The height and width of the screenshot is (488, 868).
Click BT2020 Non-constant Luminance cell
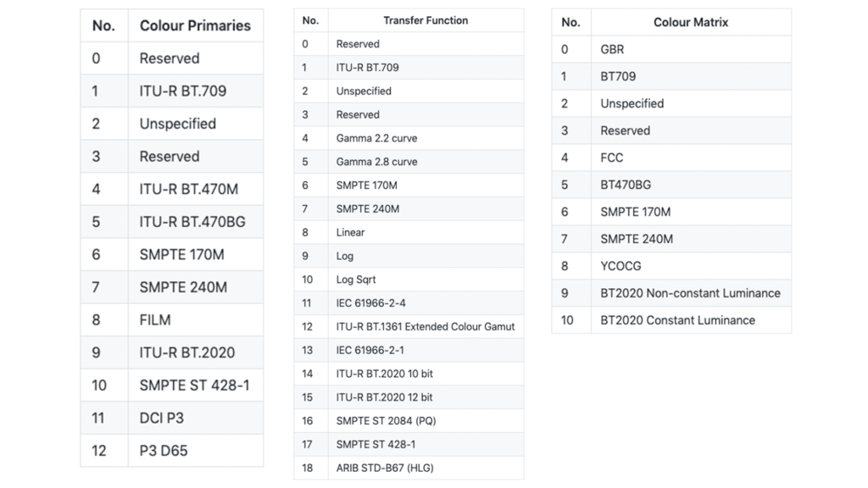pyautogui.click(x=690, y=293)
